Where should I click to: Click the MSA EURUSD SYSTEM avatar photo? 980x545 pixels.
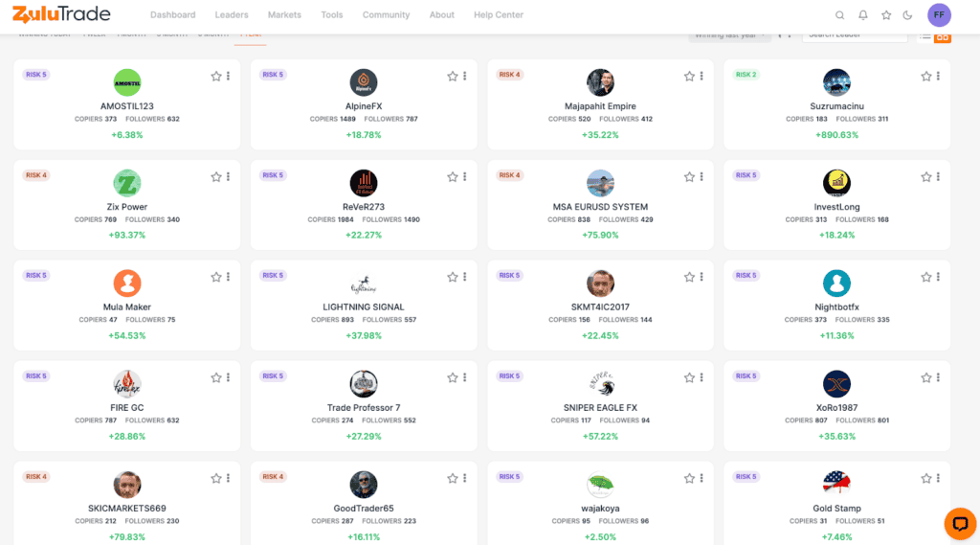click(x=600, y=183)
